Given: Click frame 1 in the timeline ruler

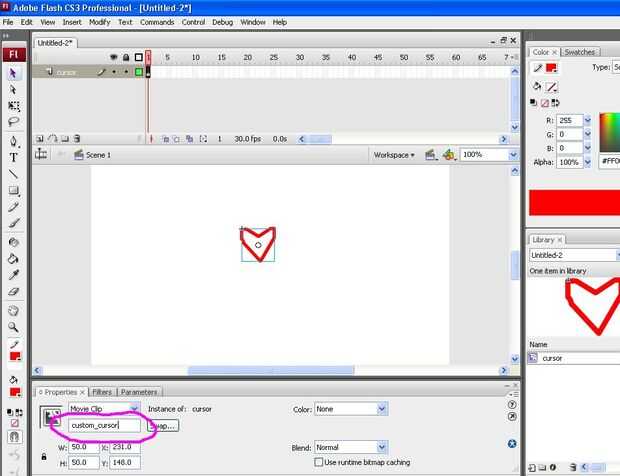Looking at the screenshot, I should [x=148, y=57].
